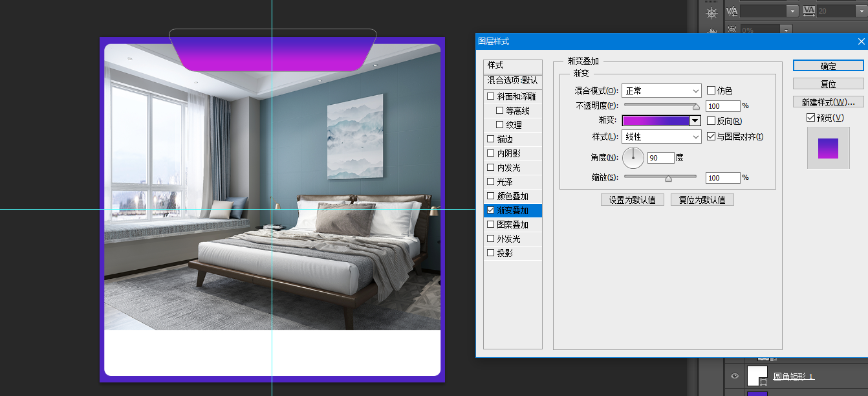The width and height of the screenshot is (868, 396).
Task: Click the 新建样式(W)... button
Action: (829, 102)
